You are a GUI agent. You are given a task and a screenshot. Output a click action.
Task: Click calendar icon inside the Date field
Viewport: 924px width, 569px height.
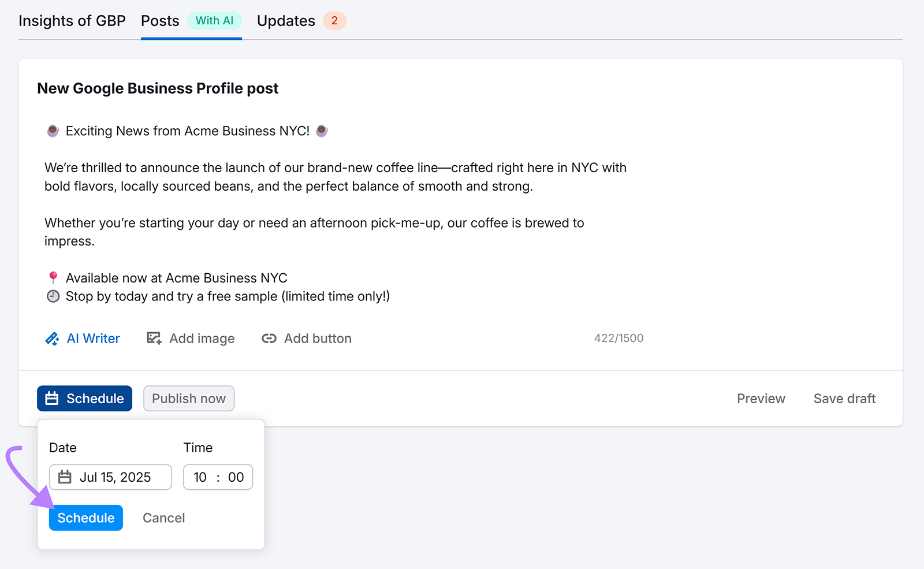(65, 477)
